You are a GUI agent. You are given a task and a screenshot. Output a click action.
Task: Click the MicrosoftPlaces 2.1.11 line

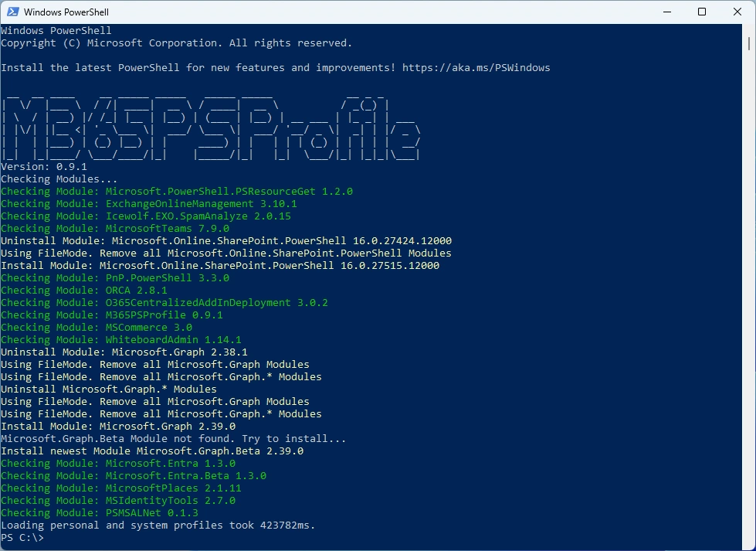[x=121, y=488]
